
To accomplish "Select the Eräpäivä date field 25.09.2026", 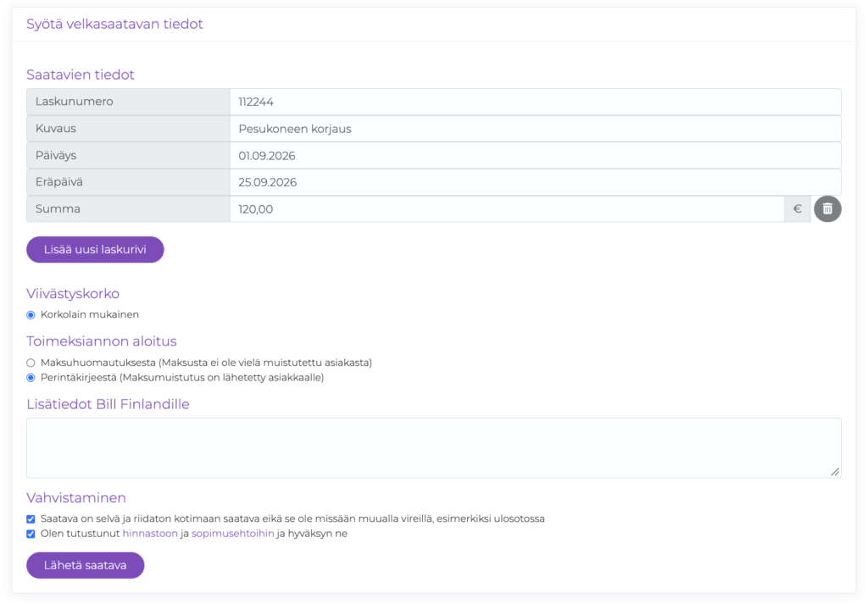I will [x=536, y=182].
